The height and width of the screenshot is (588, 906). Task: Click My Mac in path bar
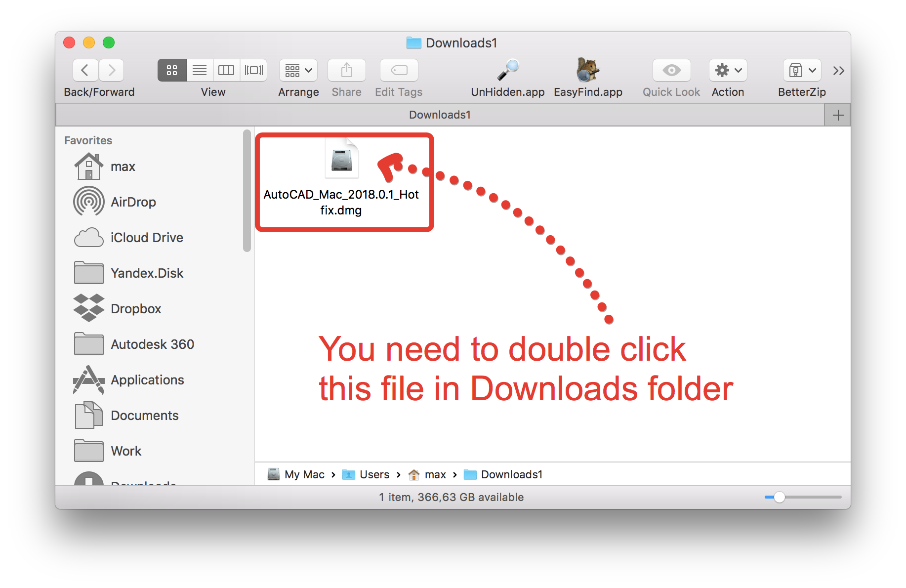(x=296, y=474)
